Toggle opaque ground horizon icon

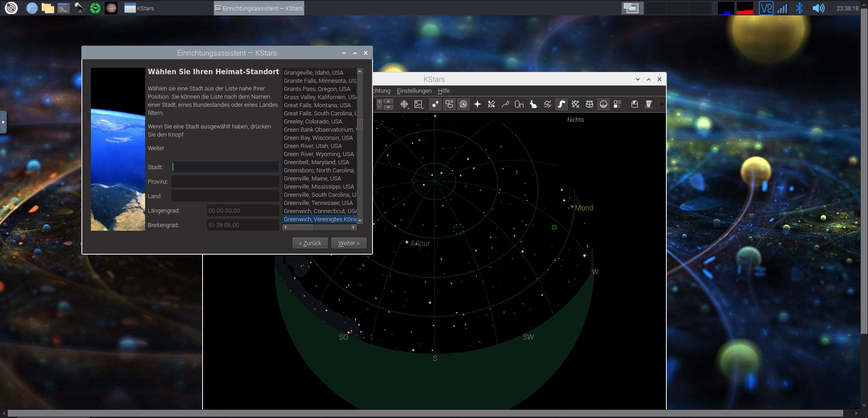point(604,104)
